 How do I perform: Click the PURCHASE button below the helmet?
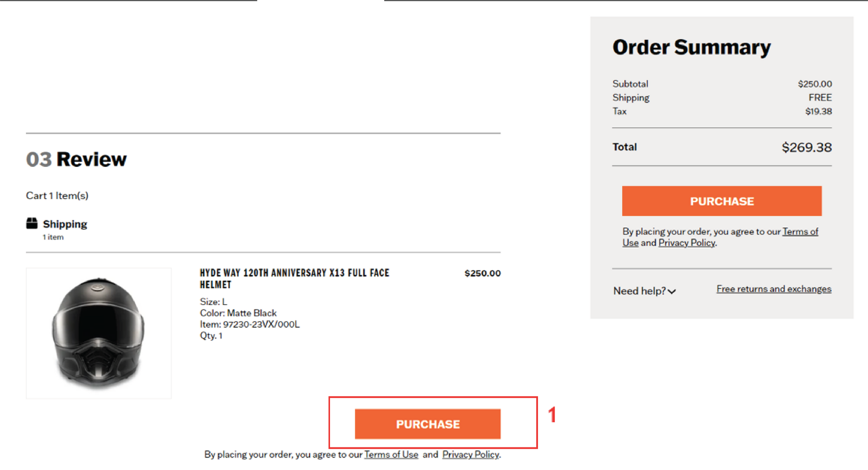coord(428,424)
